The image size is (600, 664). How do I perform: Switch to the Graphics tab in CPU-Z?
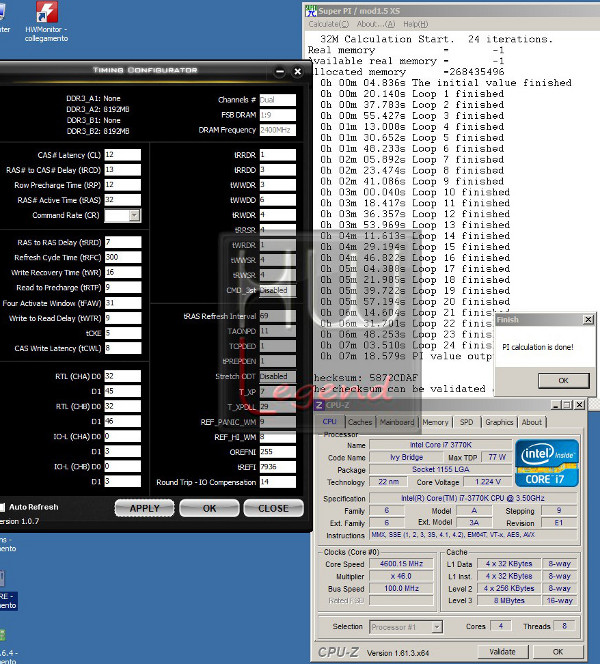(499, 422)
